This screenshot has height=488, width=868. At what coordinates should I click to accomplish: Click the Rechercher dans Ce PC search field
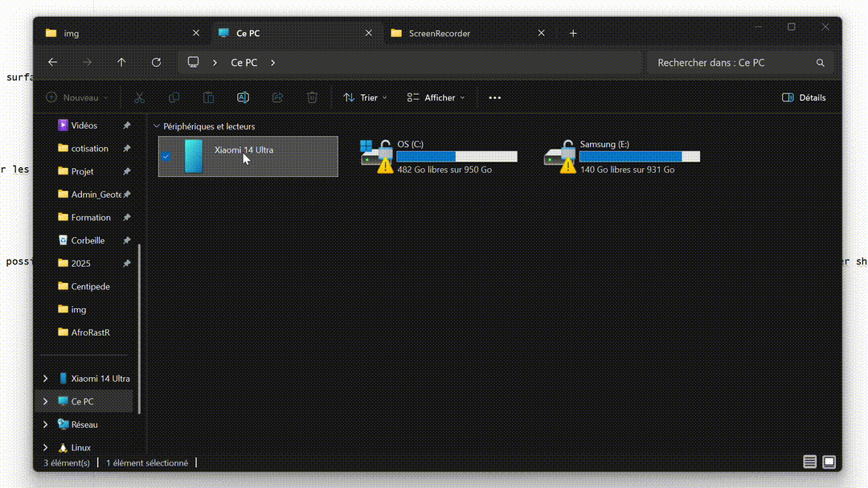(x=731, y=63)
